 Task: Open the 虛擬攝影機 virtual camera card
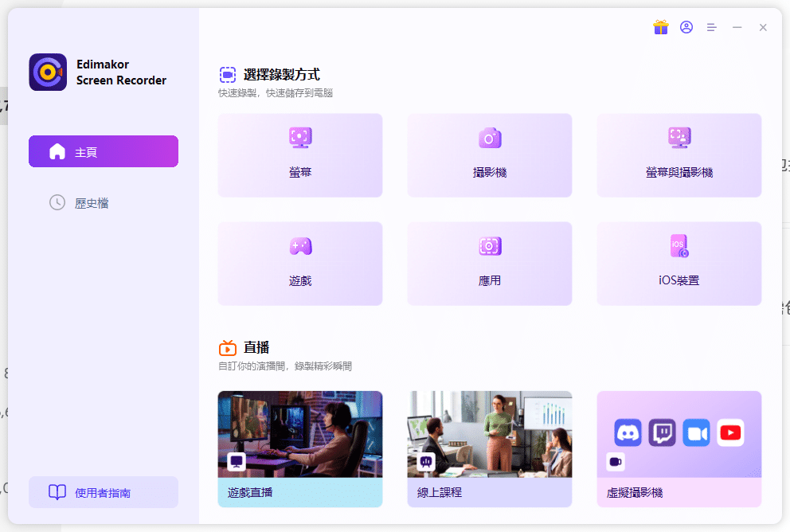click(679, 449)
